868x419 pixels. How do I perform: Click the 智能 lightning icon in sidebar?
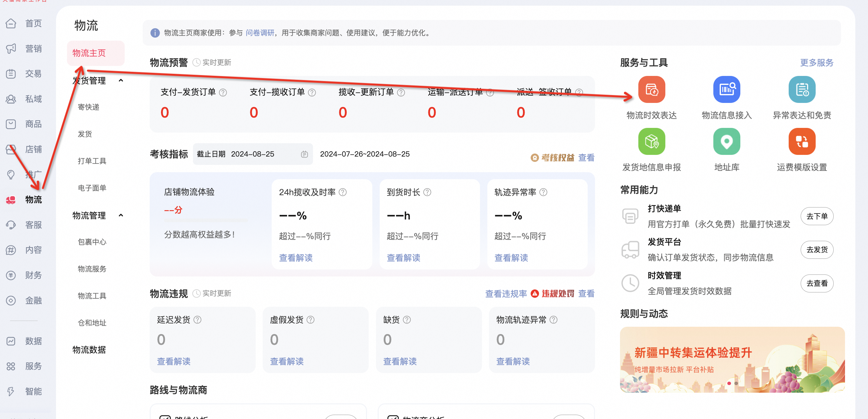pos(11,391)
